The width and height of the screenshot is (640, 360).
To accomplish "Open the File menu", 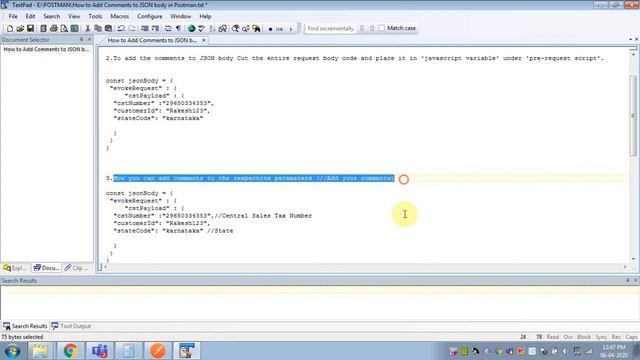I will pyautogui.click(x=13, y=16).
